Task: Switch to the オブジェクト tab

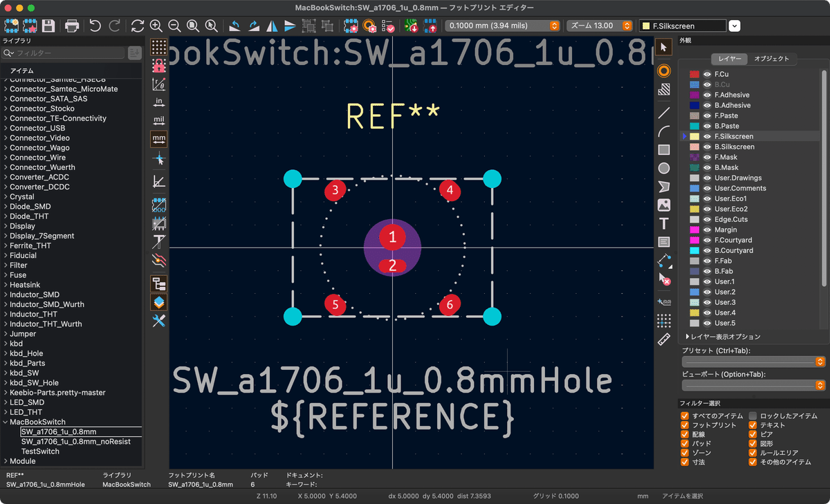Action: coord(771,59)
